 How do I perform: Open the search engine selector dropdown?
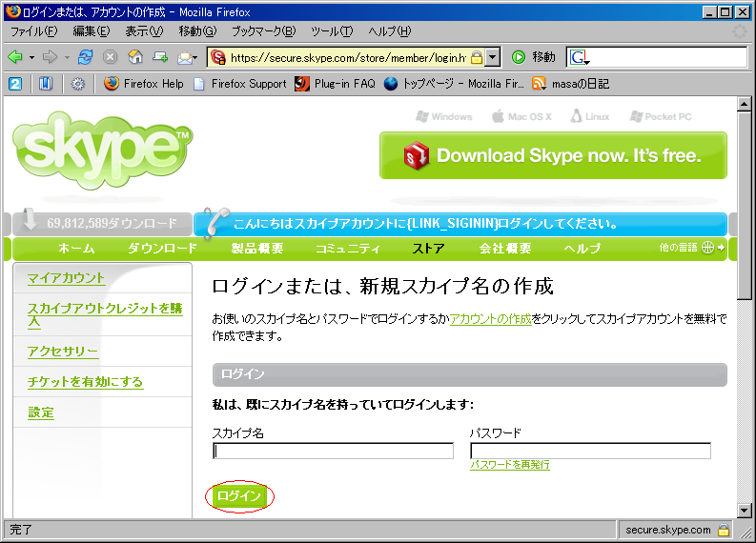tap(579, 58)
